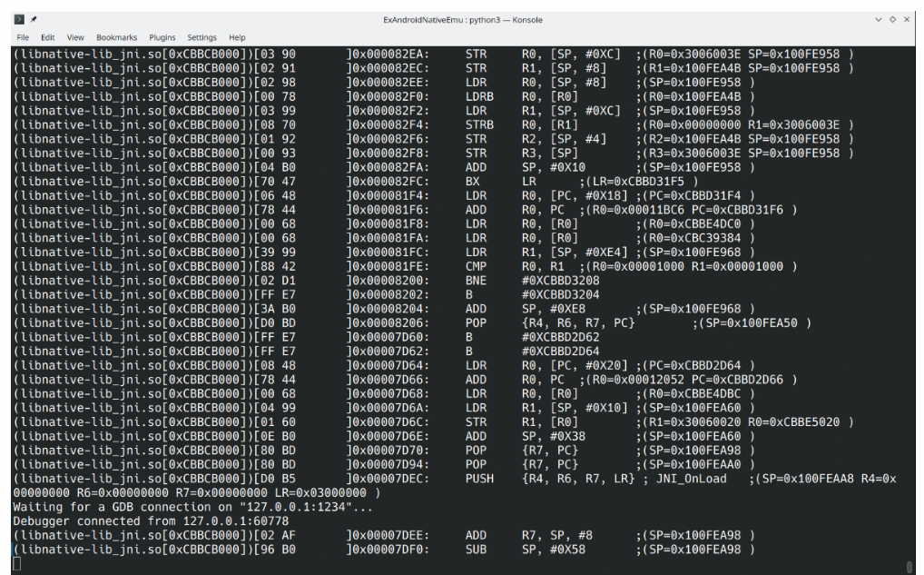Click the pin window icon in title bar
Viewport: 924px width, 575px height.
click(x=34, y=19)
